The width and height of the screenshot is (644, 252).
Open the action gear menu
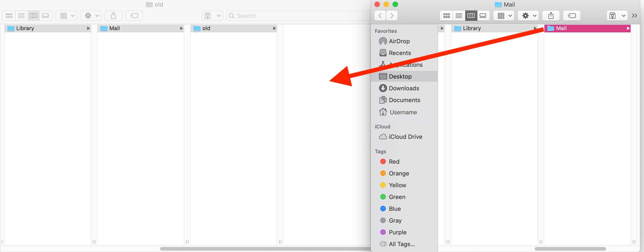(528, 15)
